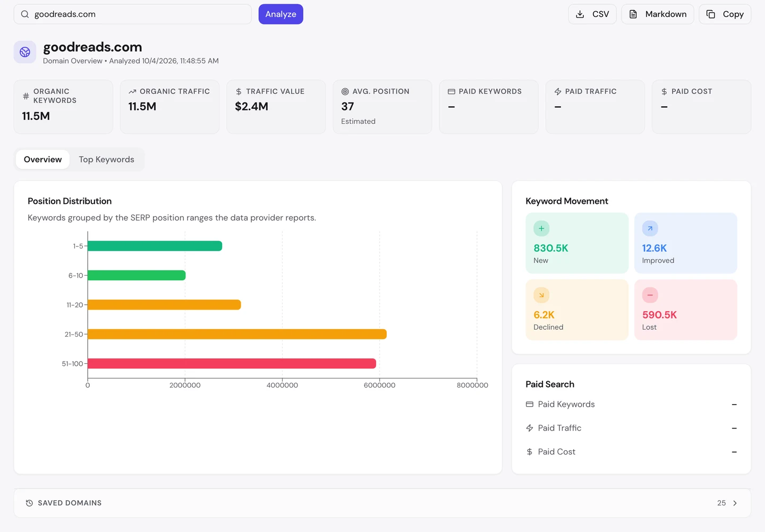Click the 830.5K New keywords value

coord(551,248)
